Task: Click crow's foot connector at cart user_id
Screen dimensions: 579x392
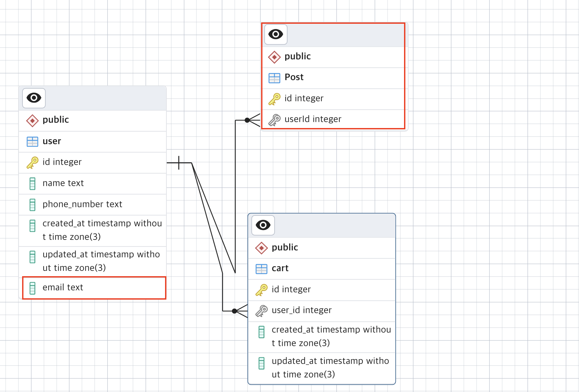Action: point(240,311)
